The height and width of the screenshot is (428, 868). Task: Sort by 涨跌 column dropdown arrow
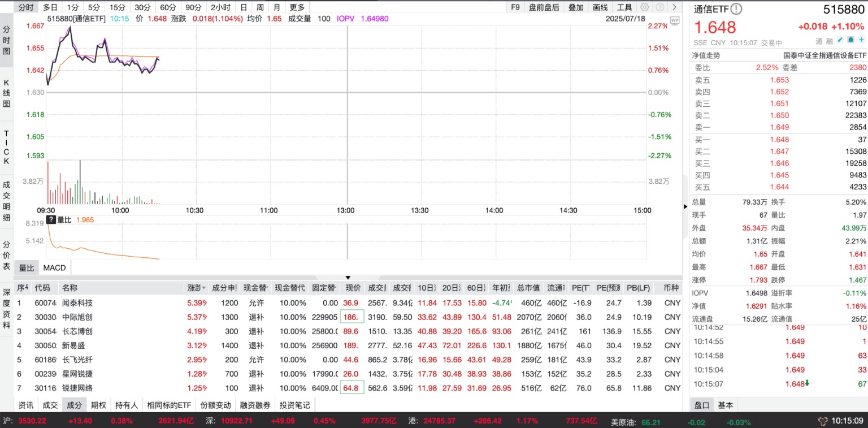(203, 288)
